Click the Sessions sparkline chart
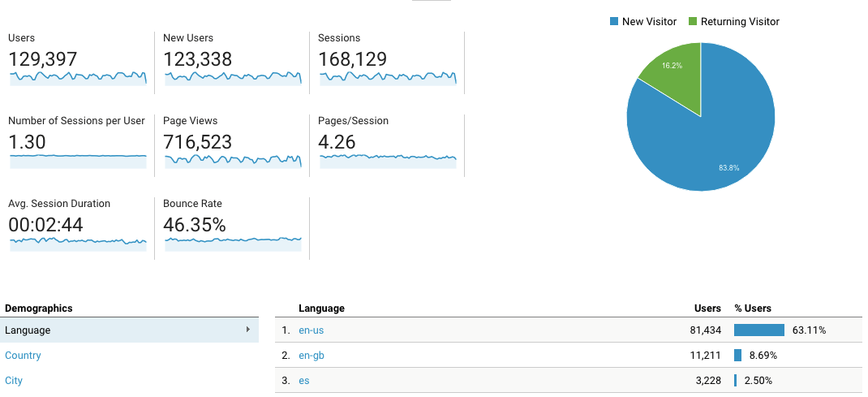This screenshot has height=397, width=868. tap(388, 78)
